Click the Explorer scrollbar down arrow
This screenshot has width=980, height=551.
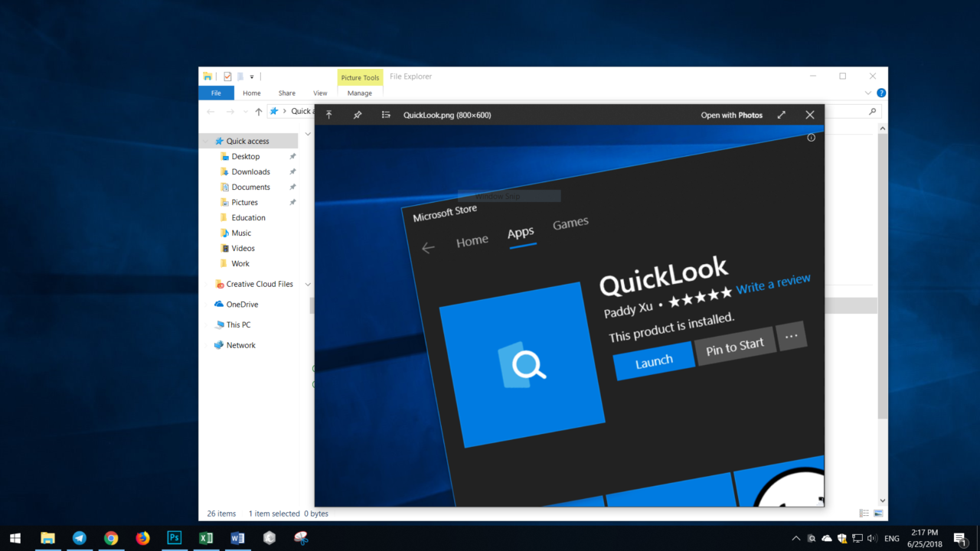click(x=882, y=501)
